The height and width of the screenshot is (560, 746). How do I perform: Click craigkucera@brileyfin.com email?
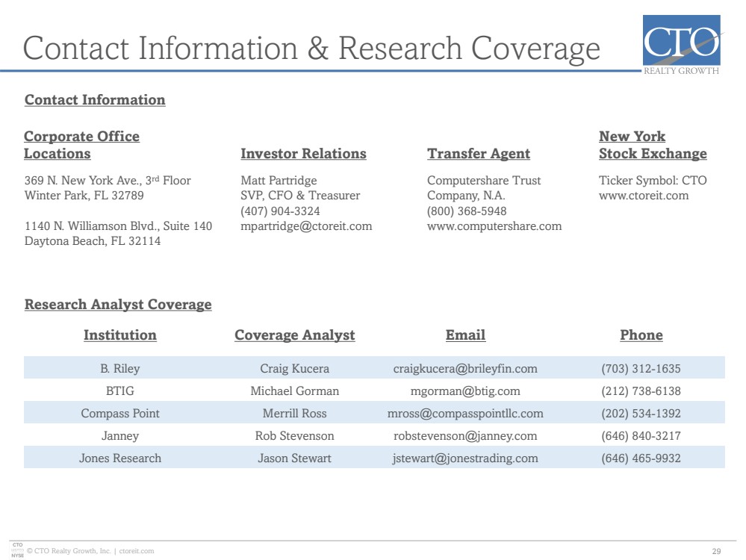[x=465, y=369]
